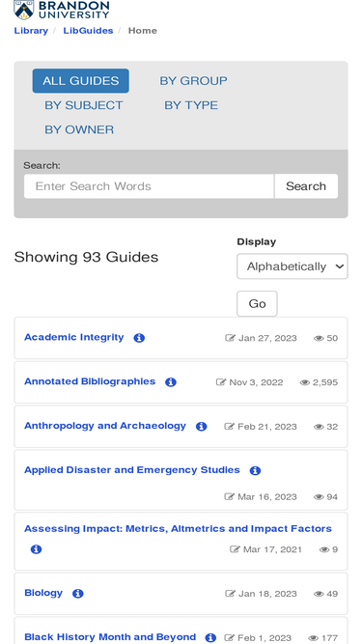Click the Search button
Image resolution: width=362 pixels, height=644 pixels.
(306, 186)
